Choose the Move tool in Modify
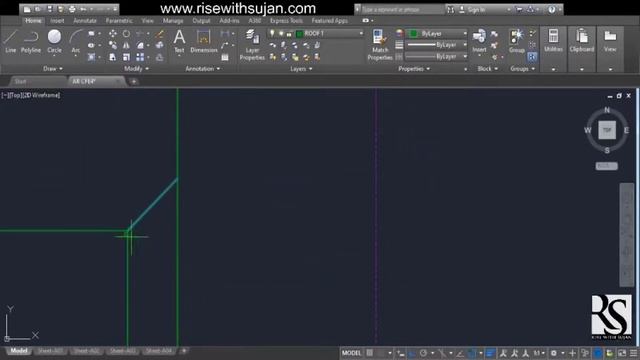640x360 pixels. point(113,33)
